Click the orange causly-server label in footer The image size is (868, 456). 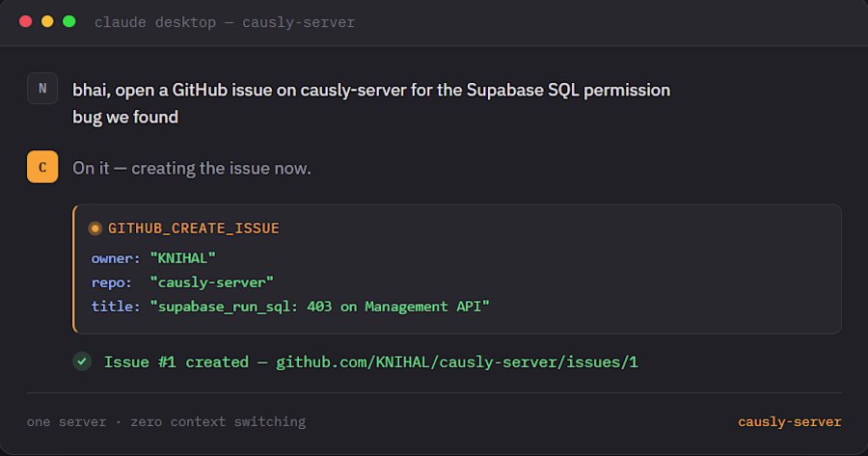click(x=789, y=421)
